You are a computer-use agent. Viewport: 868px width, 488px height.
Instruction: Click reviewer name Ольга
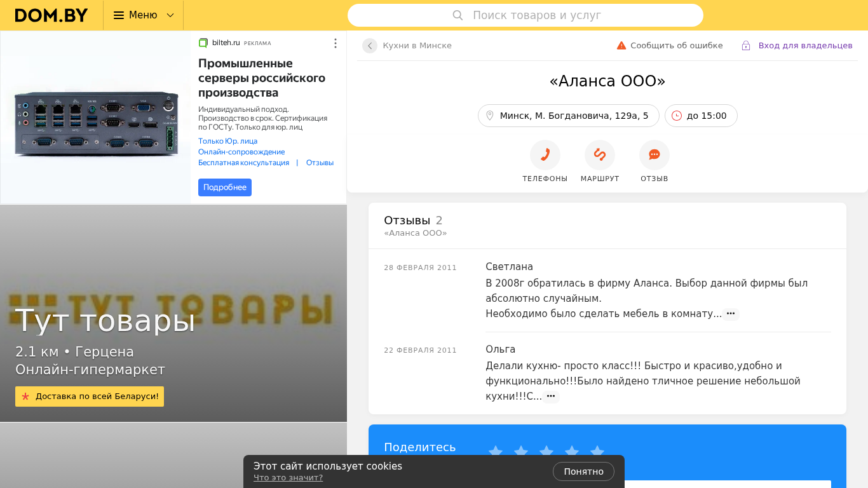coord(500,349)
